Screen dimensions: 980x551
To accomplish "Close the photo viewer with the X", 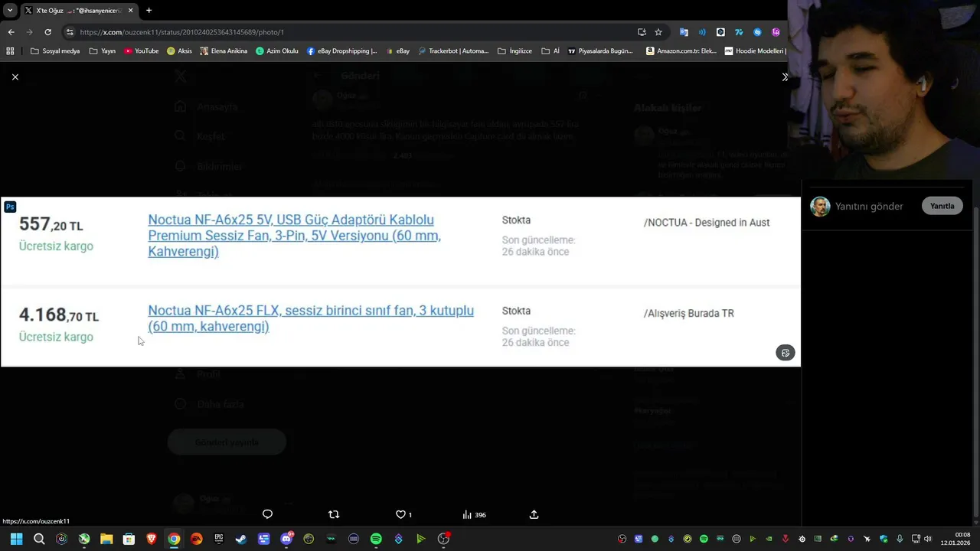I will pos(15,77).
